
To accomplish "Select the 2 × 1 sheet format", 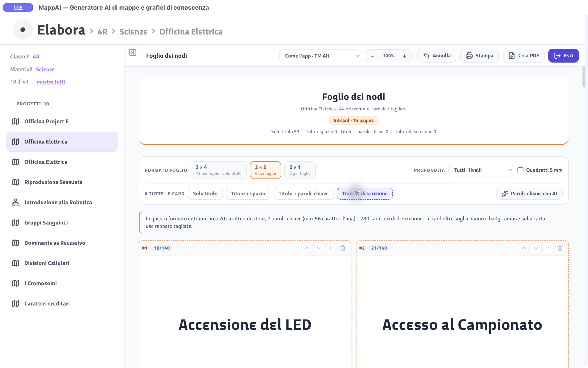I will pyautogui.click(x=300, y=170).
